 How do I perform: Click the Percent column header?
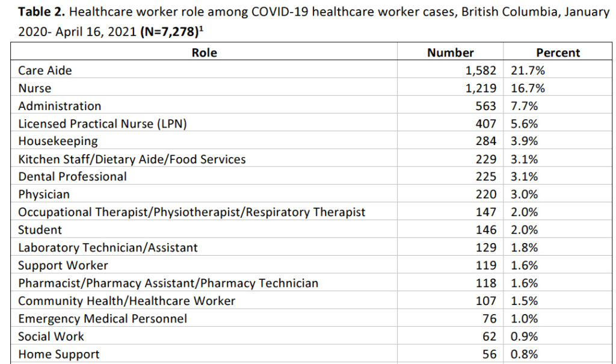tap(558, 53)
